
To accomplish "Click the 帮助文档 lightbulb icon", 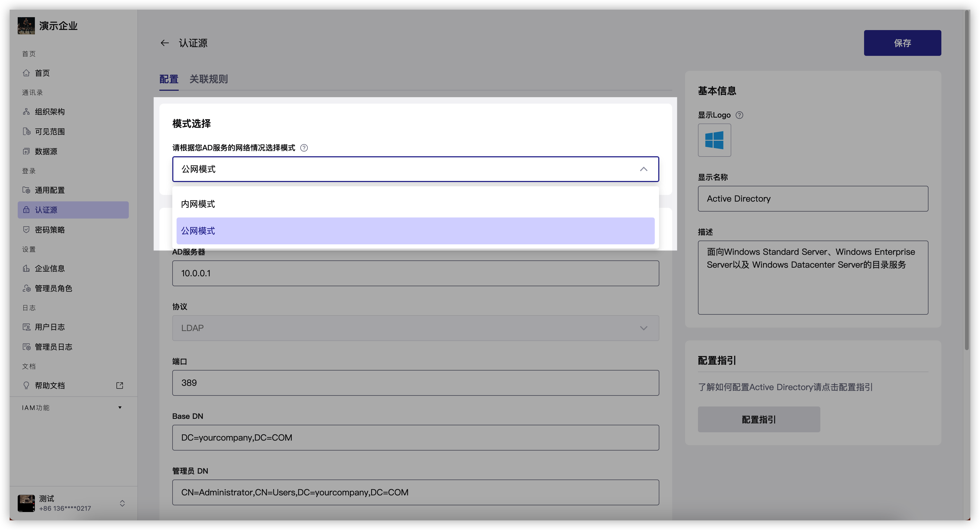I will click(26, 385).
